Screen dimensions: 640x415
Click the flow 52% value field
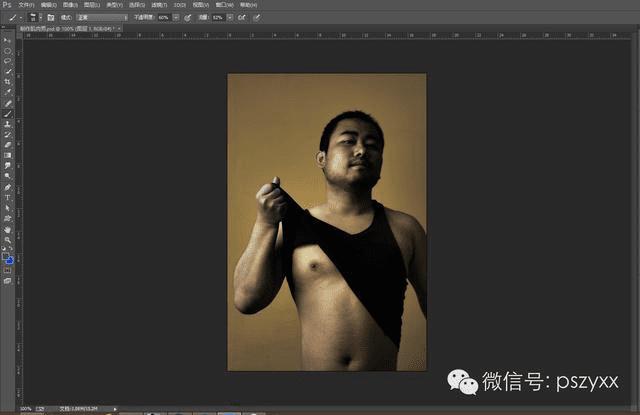point(218,18)
